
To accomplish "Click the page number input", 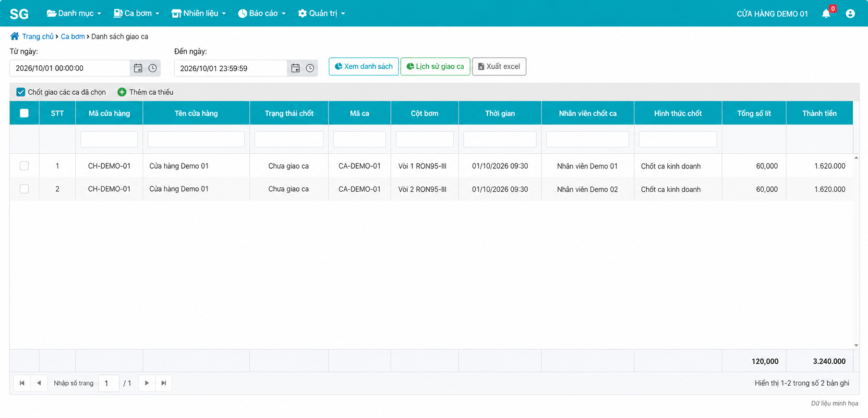I will [108, 383].
